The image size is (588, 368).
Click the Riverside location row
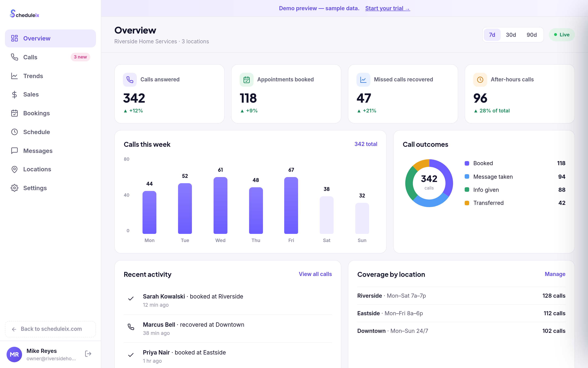[461, 296]
